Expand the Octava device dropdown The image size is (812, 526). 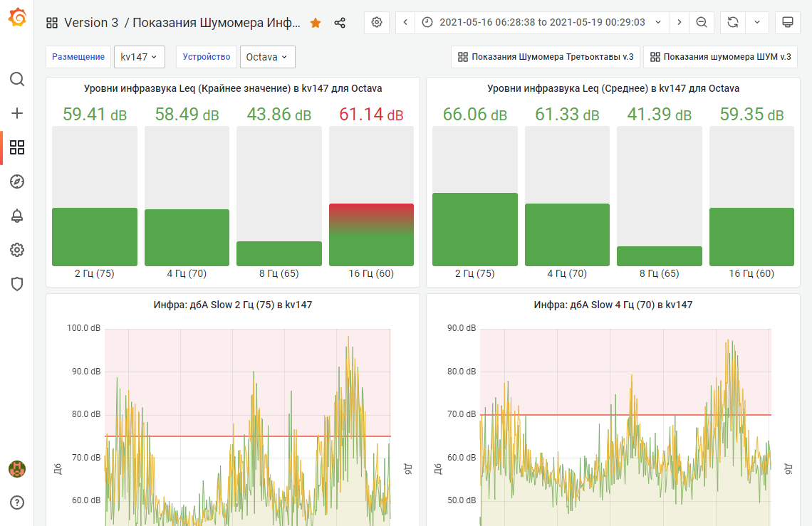point(267,57)
